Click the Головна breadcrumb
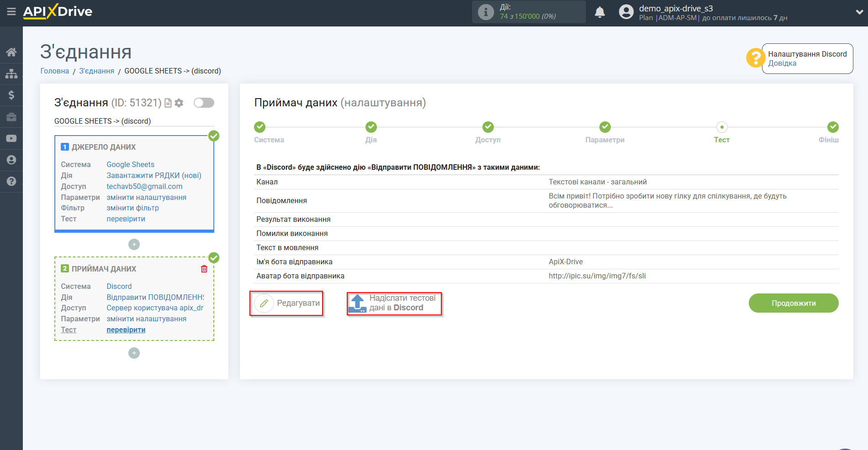Viewport: 868px width, 450px height. click(x=55, y=71)
